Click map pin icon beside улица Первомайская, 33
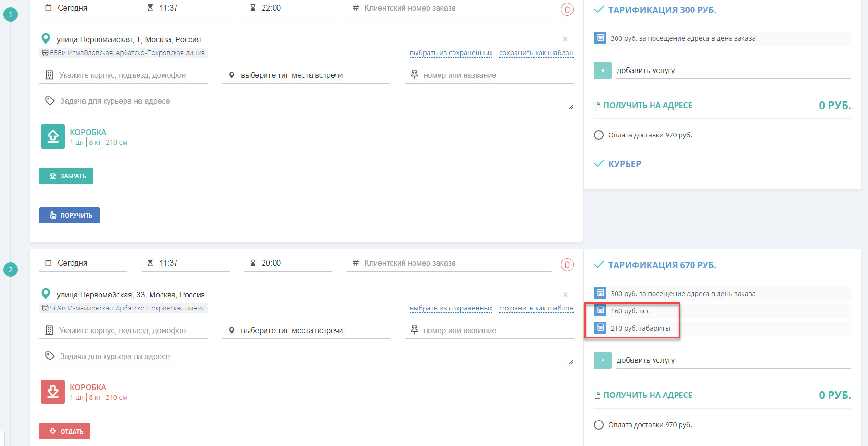The height and width of the screenshot is (446, 868). click(46, 294)
